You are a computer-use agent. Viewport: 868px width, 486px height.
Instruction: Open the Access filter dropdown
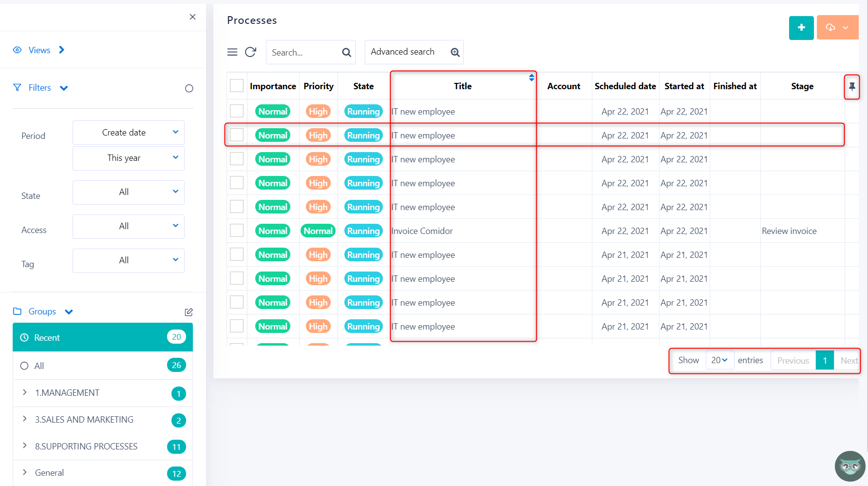tap(129, 226)
